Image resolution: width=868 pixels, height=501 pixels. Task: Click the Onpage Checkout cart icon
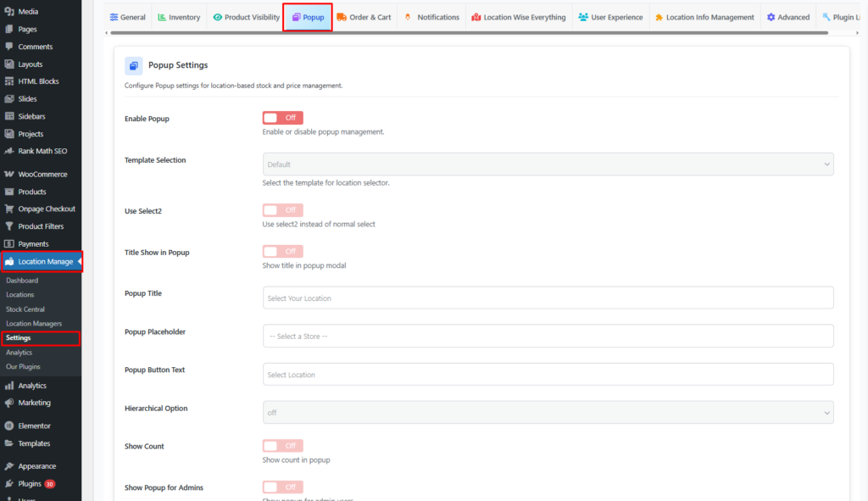8,209
